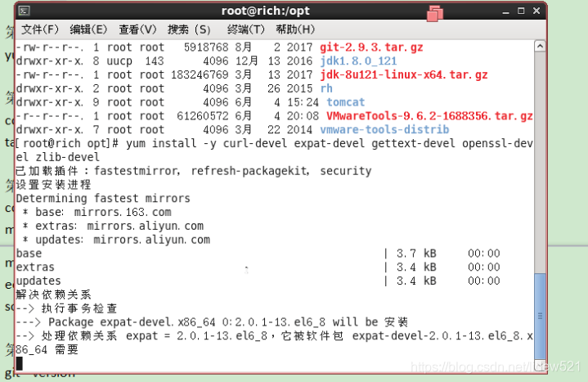
Task: Click the terminal icon in title bar
Action: (x=24, y=11)
